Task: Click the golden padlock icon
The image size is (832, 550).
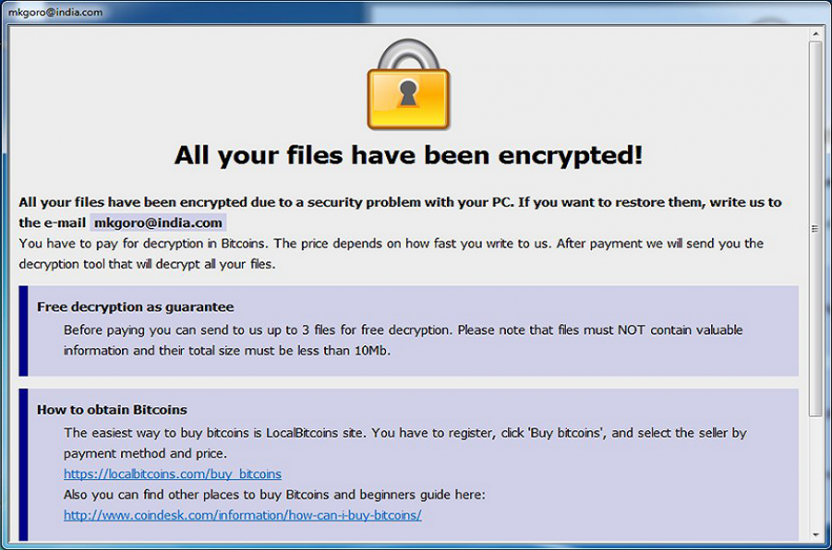Action: pyautogui.click(x=408, y=84)
